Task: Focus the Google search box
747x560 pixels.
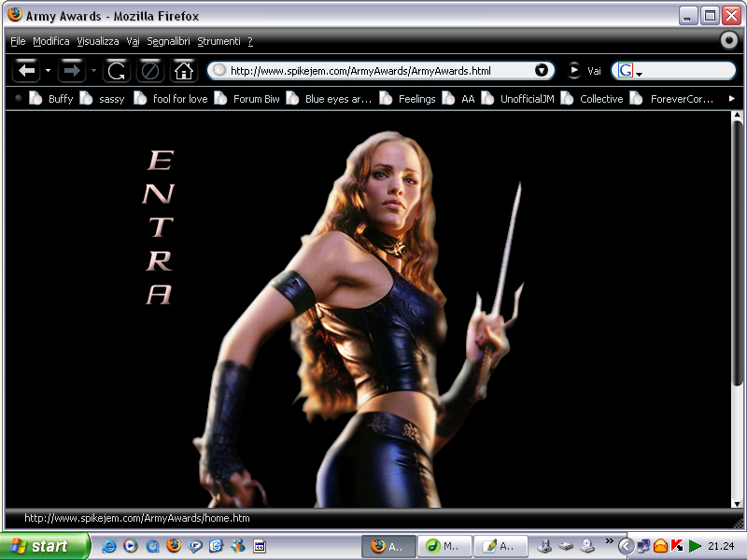Action: click(688, 71)
